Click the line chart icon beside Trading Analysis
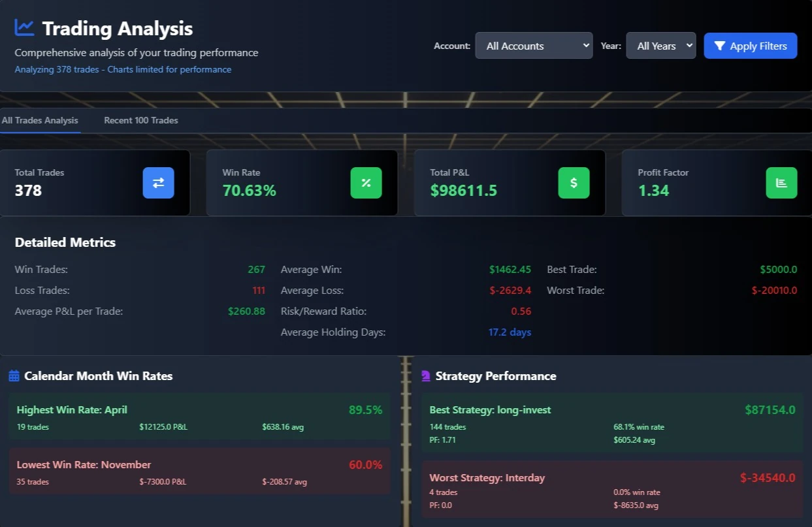Viewport: 812px width, 527px height. [x=24, y=27]
